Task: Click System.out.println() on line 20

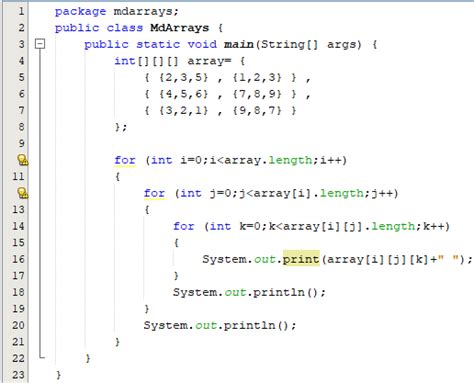Action: 217,325
